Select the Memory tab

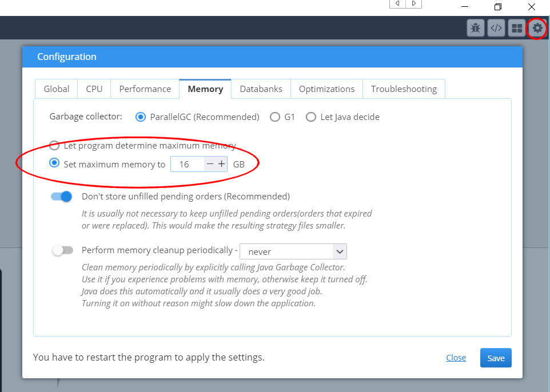pyautogui.click(x=205, y=89)
